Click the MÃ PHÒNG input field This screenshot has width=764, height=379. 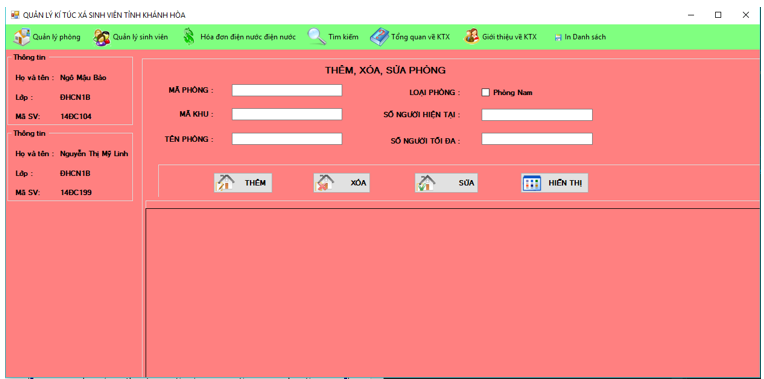(287, 90)
